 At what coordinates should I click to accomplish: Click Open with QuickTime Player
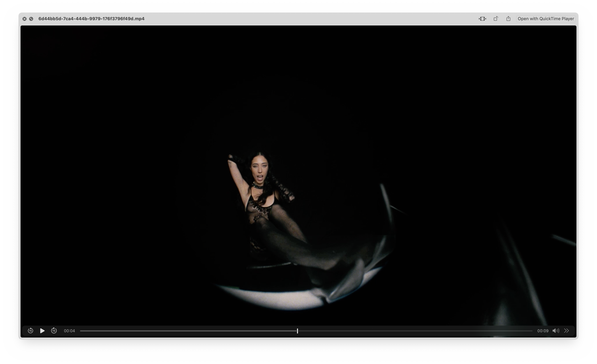(x=546, y=19)
